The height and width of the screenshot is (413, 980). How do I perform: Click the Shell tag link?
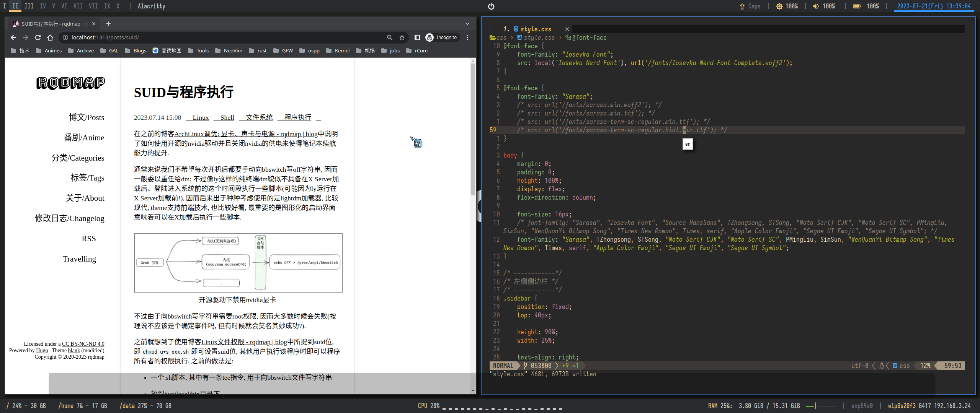224,117
